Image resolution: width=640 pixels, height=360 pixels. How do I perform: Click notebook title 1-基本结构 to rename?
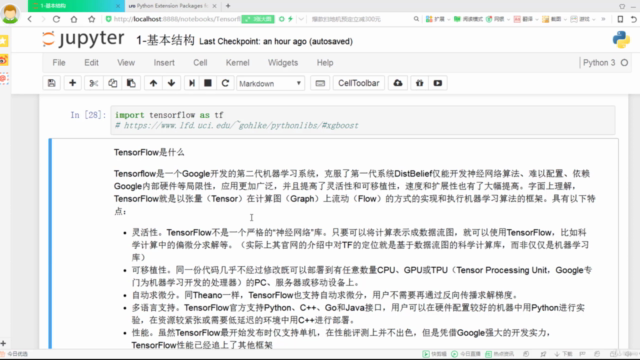[165, 40]
